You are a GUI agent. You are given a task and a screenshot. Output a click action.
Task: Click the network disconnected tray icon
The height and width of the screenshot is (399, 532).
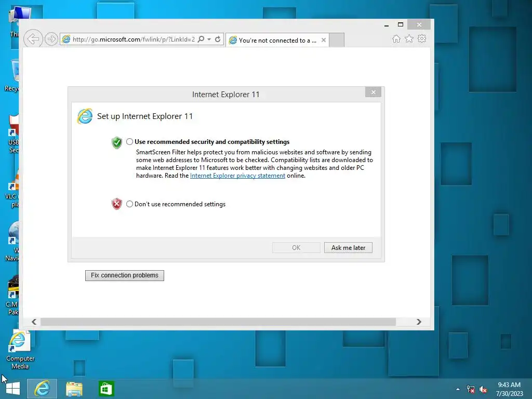471,389
